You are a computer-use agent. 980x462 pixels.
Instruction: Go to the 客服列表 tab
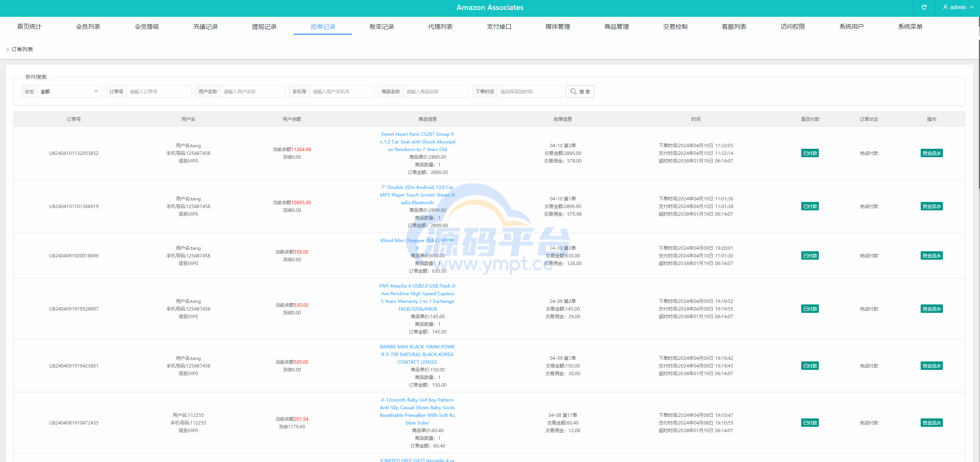(x=734, y=26)
